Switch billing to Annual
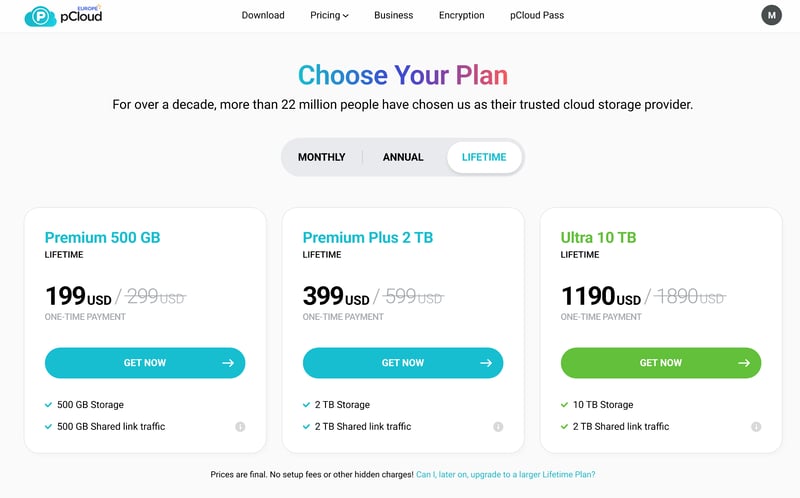The width and height of the screenshot is (800, 498). [x=403, y=157]
